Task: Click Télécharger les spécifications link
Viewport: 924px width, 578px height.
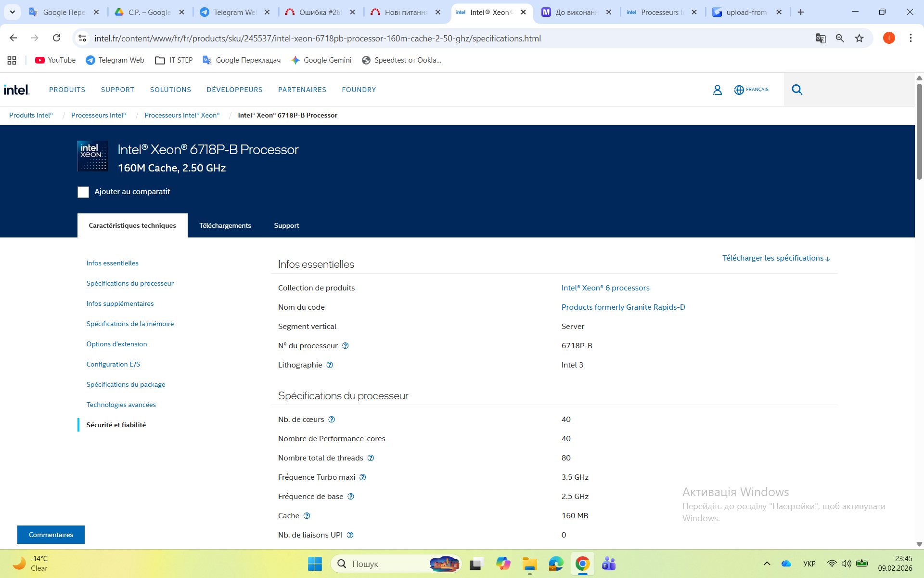Action: pyautogui.click(x=776, y=258)
